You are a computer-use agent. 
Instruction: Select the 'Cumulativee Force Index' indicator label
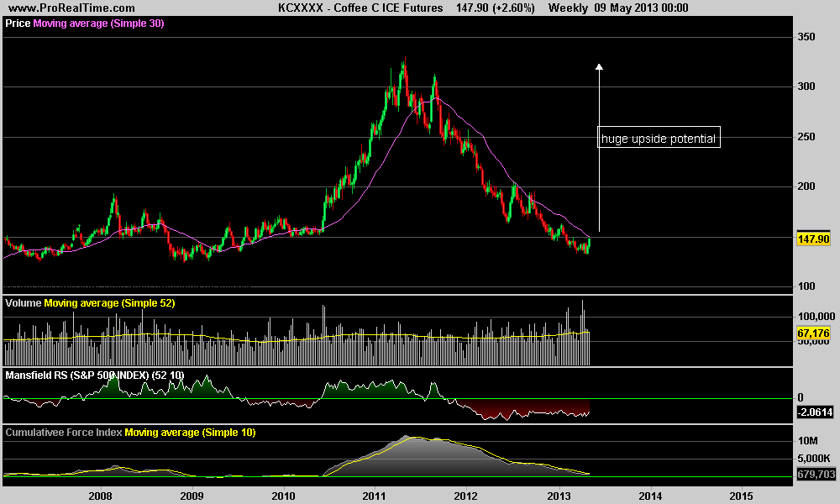tap(64, 432)
